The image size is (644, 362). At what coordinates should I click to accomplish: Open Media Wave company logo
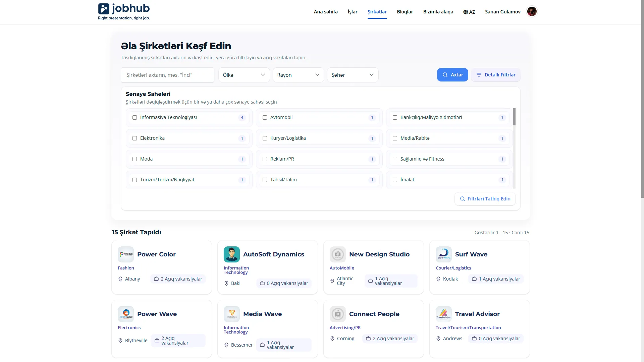tap(232, 314)
